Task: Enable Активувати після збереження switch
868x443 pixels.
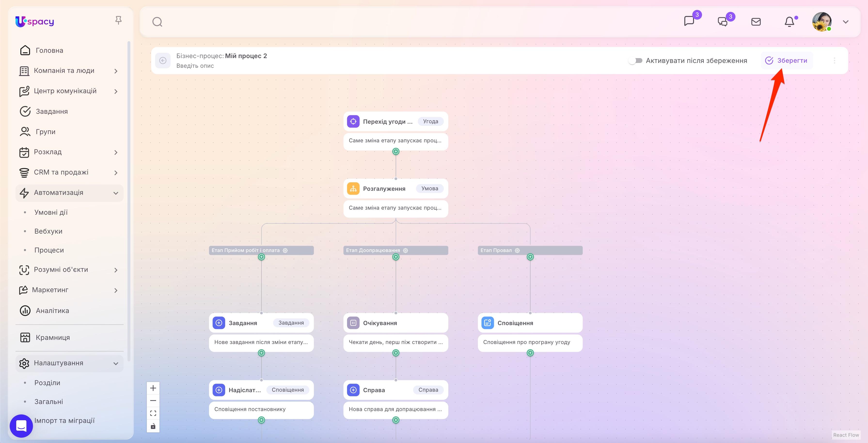Action: click(x=636, y=61)
